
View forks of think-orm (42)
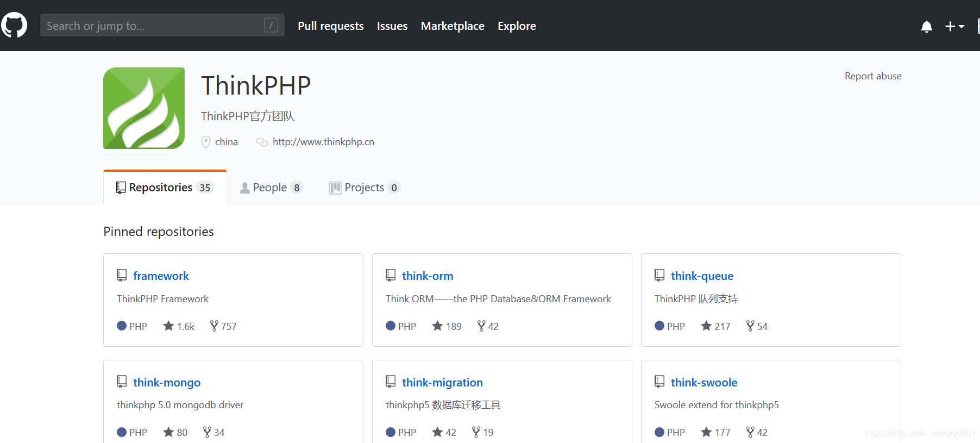pos(488,326)
